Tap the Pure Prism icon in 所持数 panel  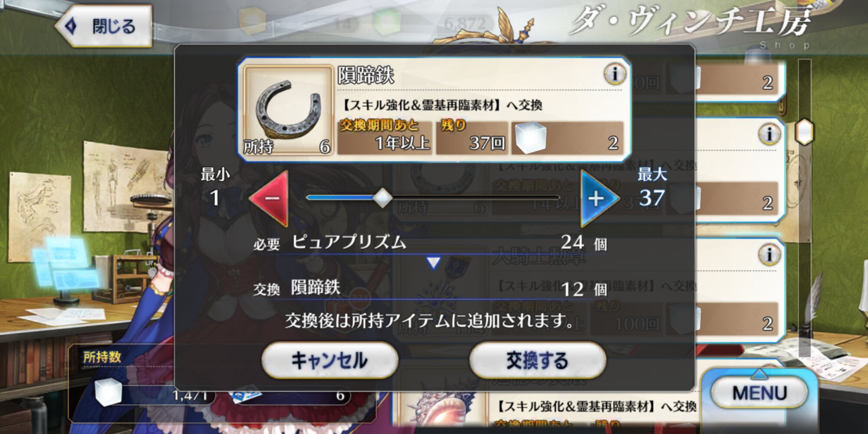pos(108,392)
